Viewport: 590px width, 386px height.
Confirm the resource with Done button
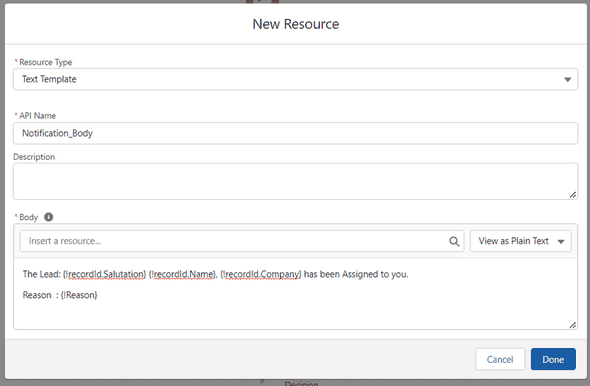tap(553, 359)
